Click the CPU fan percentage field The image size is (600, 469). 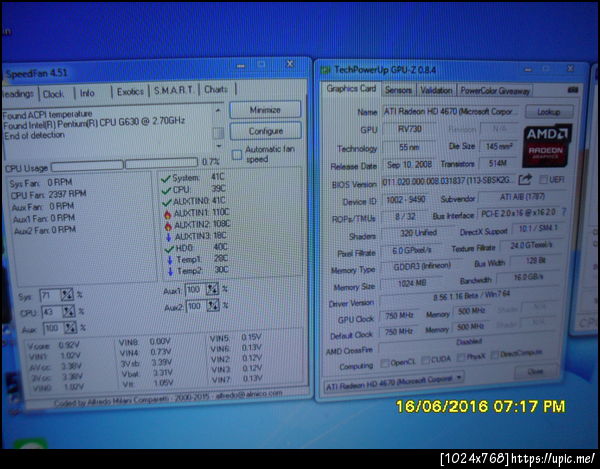click(x=52, y=313)
